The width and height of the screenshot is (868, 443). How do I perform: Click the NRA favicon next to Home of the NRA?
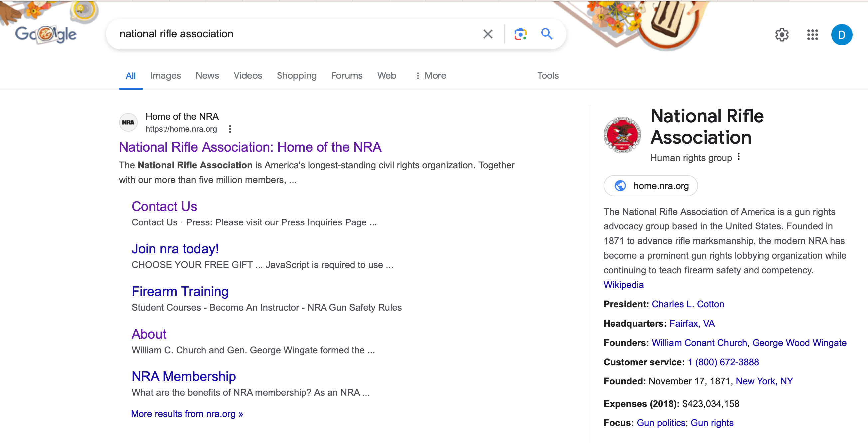(x=128, y=122)
